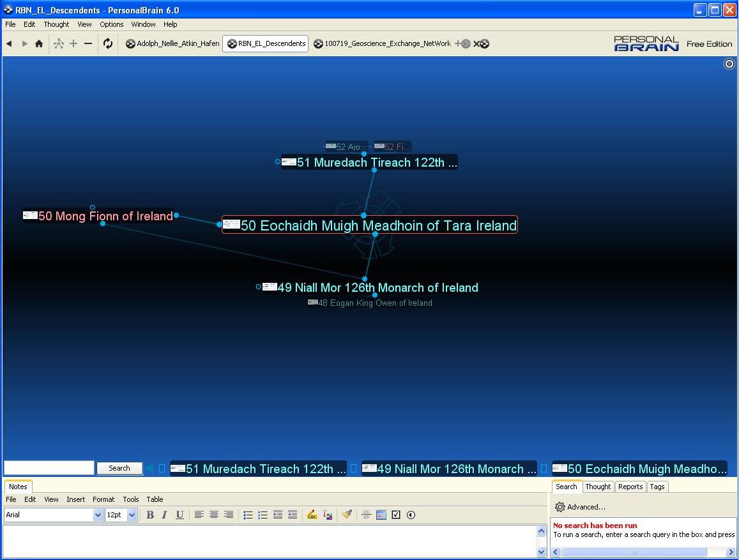The height and width of the screenshot is (560, 739).
Task: Click the add new brain tab icon
Action: [463, 44]
